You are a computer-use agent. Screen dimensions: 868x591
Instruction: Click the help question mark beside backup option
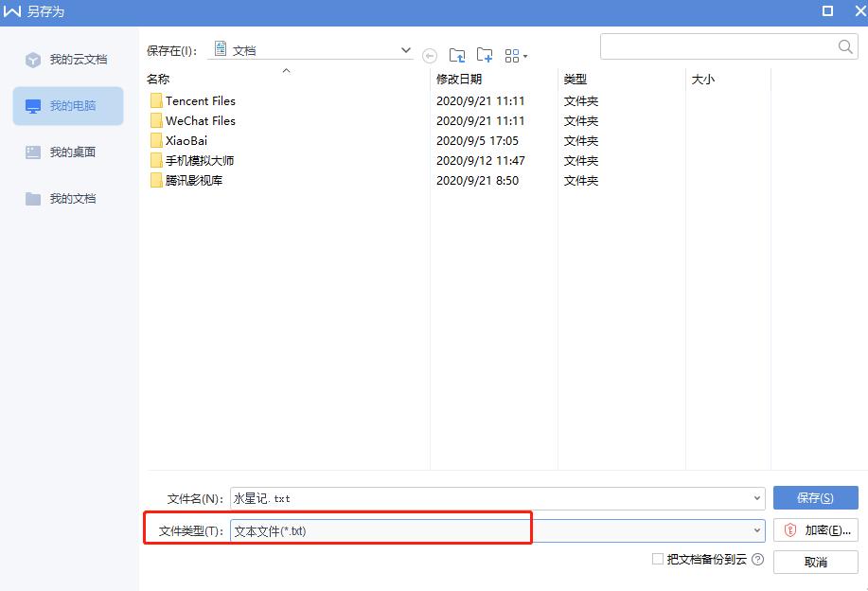(x=757, y=560)
